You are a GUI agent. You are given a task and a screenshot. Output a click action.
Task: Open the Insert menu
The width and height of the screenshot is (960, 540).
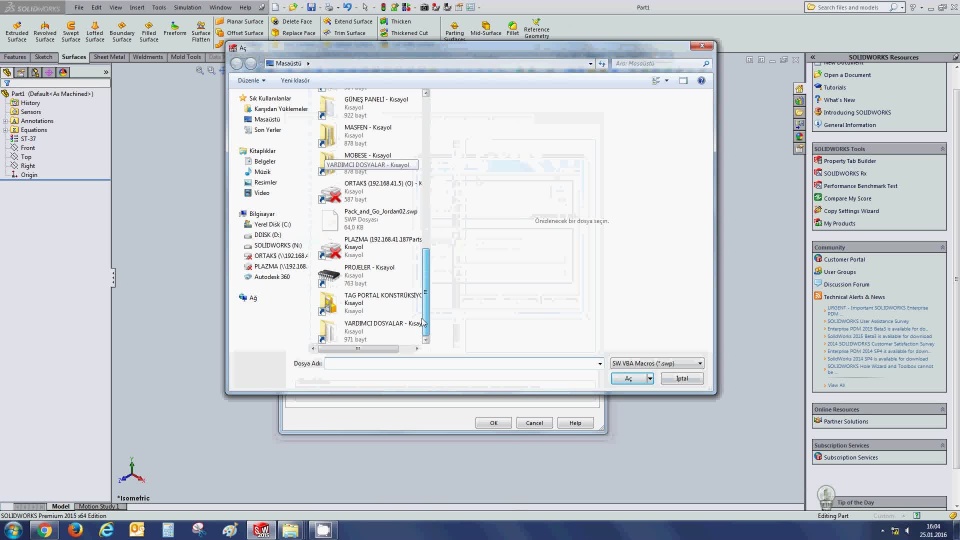137,7
